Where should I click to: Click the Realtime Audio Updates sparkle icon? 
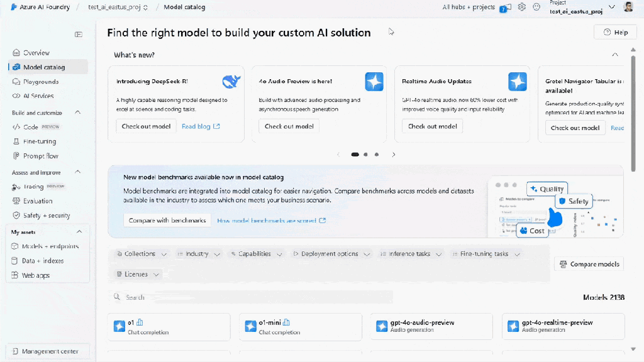tap(517, 82)
